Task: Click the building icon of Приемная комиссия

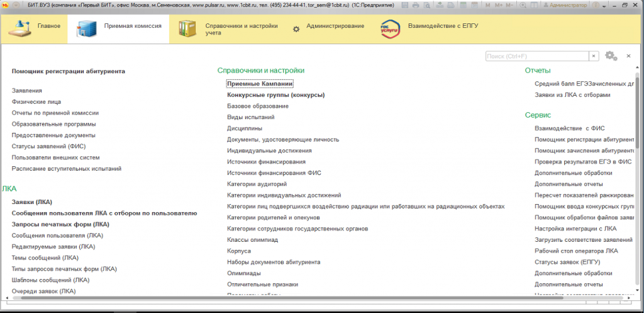Action: tap(86, 28)
